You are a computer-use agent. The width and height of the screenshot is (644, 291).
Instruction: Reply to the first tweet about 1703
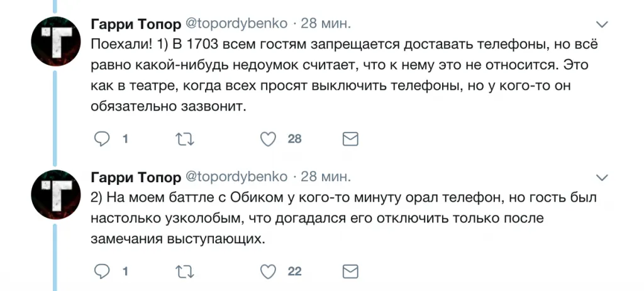click(x=102, y=139)
